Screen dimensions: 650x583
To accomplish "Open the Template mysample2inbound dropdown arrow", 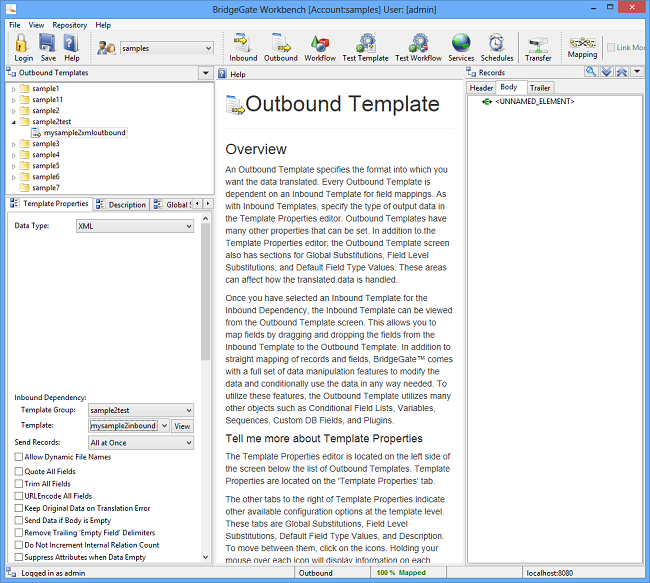I will [164, 426].
